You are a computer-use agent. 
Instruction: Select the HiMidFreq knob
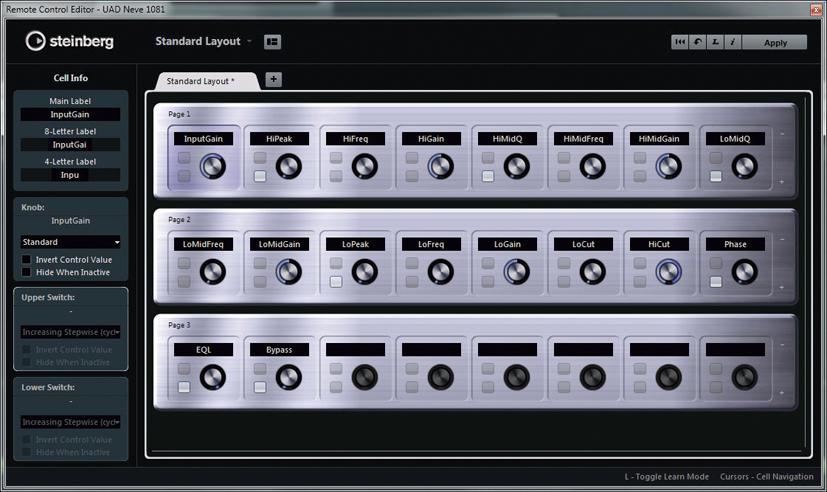[592, 167]
